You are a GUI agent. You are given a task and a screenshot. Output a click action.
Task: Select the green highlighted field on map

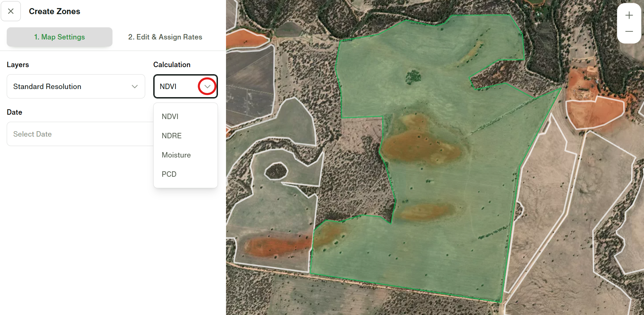pyautogui.click(x=438, y=84)
